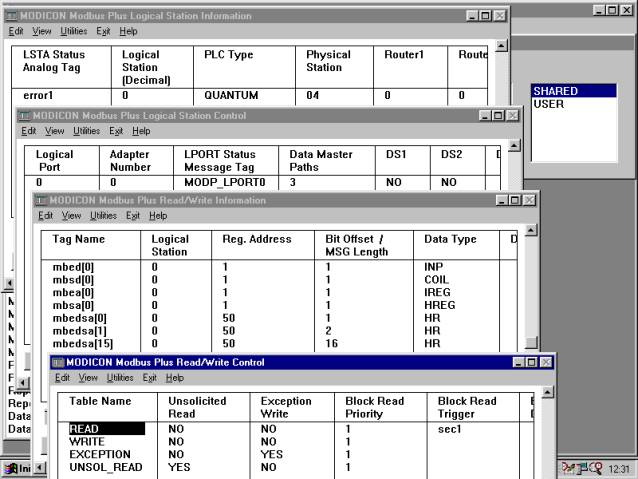Select the READ table name row
This screenshot has width=638, height=479.
(107, 429)
